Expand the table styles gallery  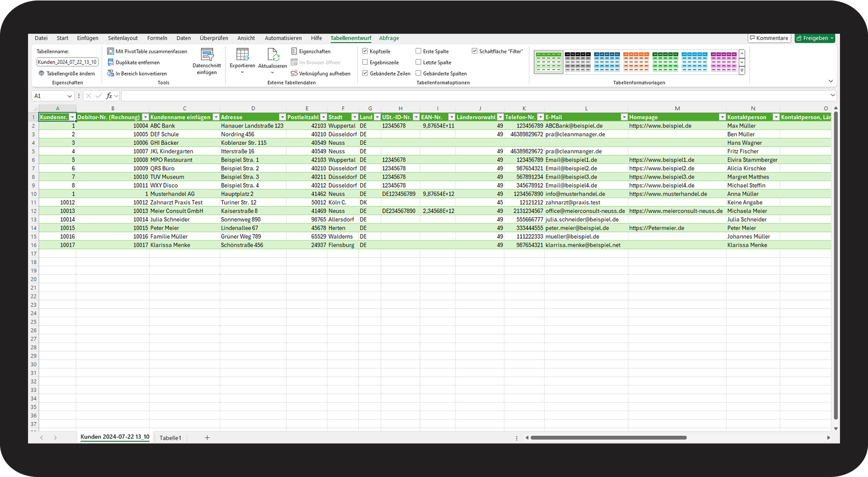click(x=742, y=71)
